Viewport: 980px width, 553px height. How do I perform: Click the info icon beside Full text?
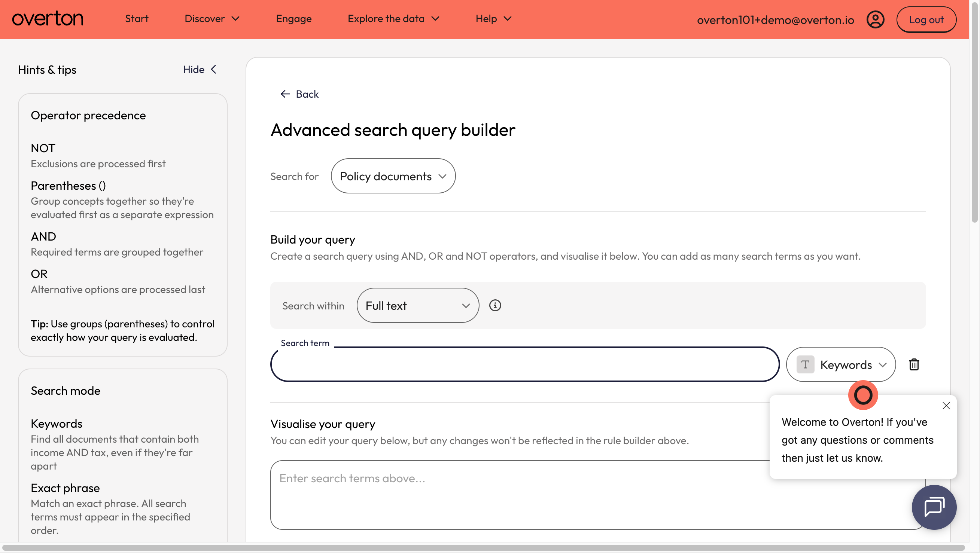(495, 305)
